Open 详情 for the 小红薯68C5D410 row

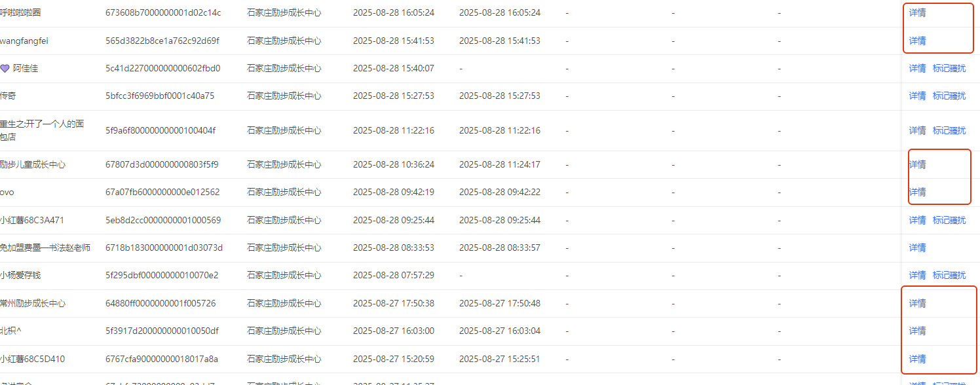click(x=917, y=359)
